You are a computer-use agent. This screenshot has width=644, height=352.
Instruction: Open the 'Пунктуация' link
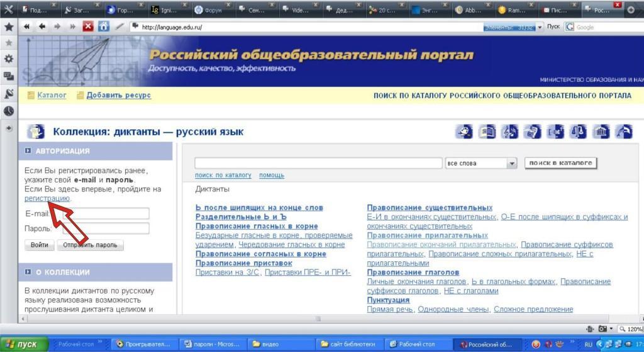pyautogui.click(x=388, y=300)
